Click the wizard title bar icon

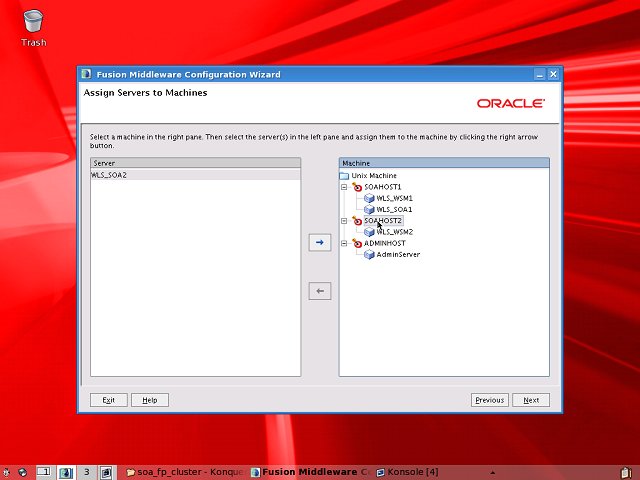(x=86, y=74)
